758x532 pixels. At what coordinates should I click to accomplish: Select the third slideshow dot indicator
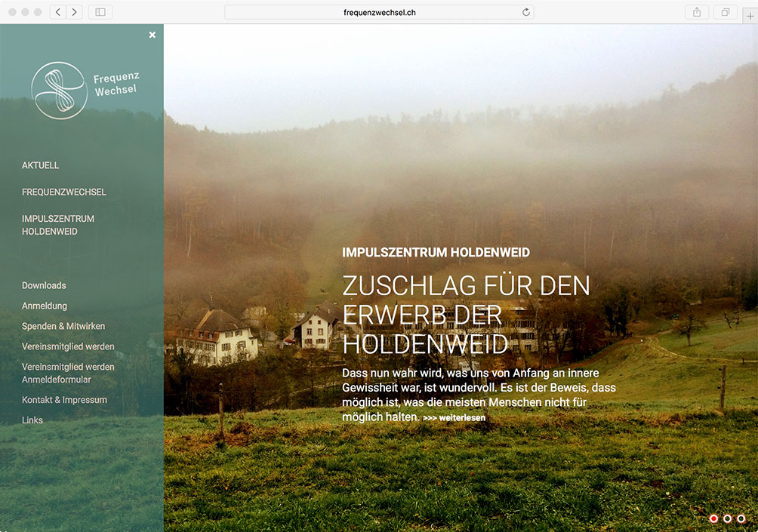click(x=741, y=518)
